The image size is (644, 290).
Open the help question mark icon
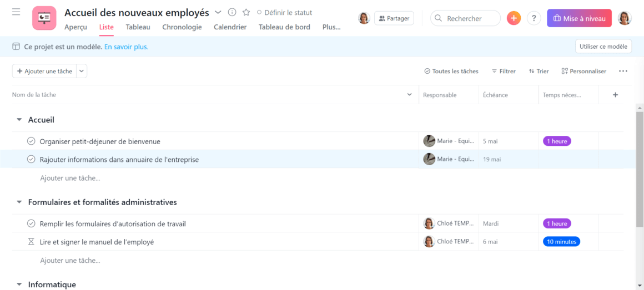(x=534, y=18)
